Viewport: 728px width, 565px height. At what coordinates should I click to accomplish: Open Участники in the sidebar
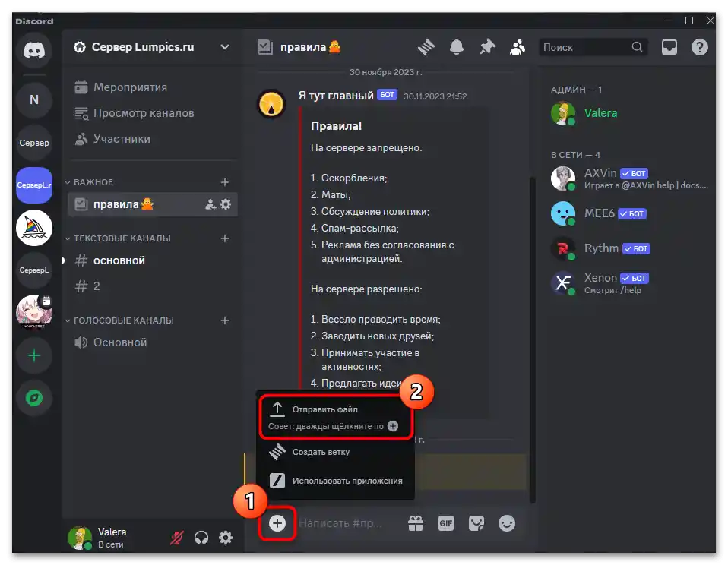153,139
